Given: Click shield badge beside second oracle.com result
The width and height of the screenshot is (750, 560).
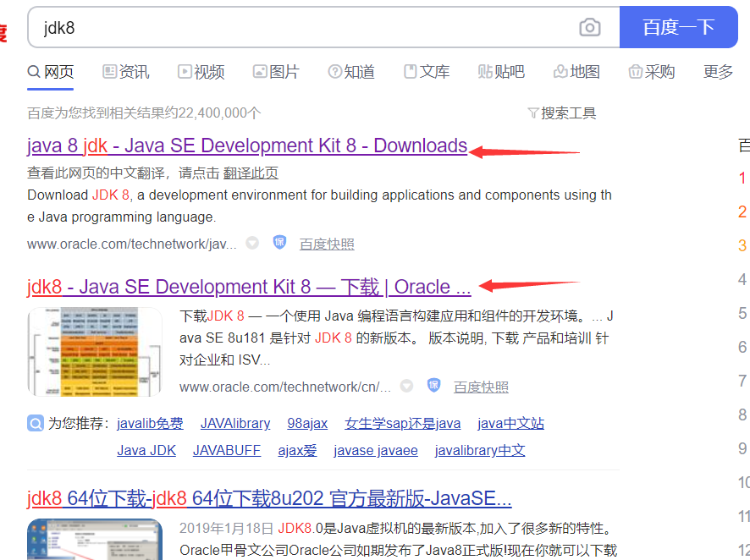Looking at the screenshot, I should 434,385.
